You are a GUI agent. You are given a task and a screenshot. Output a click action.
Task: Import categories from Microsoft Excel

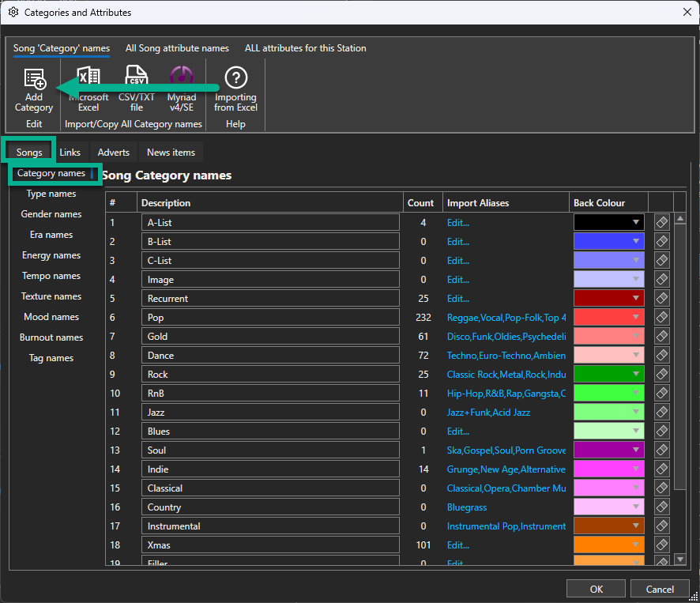pos(88,89)
